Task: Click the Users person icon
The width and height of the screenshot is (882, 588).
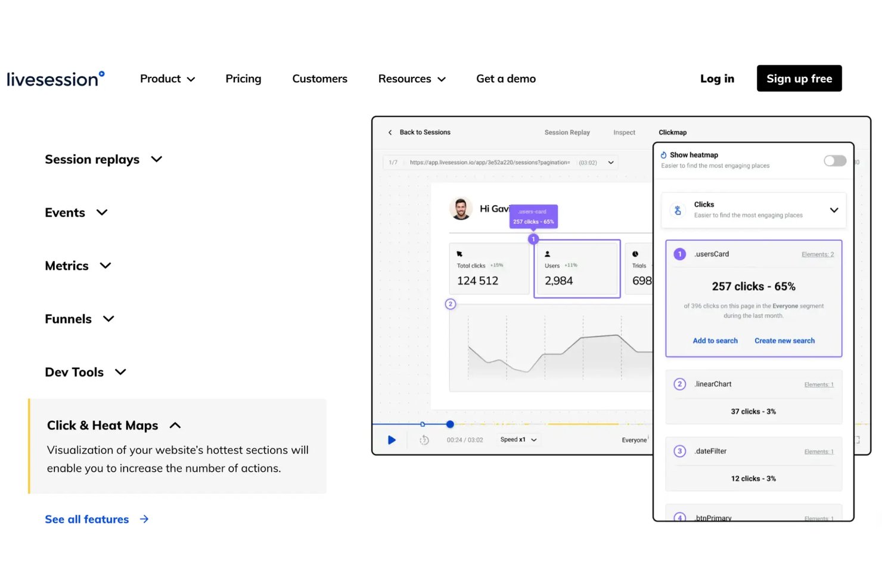Action: point(547,254)
